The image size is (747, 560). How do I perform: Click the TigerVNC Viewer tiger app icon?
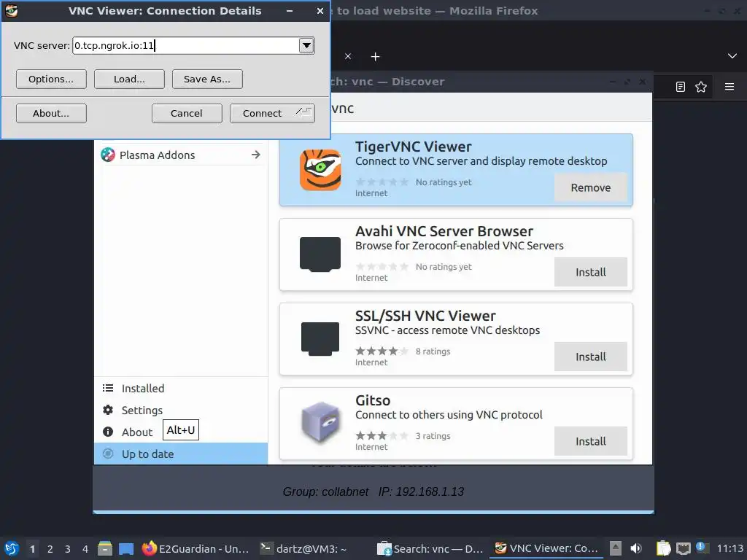[320, 170]
